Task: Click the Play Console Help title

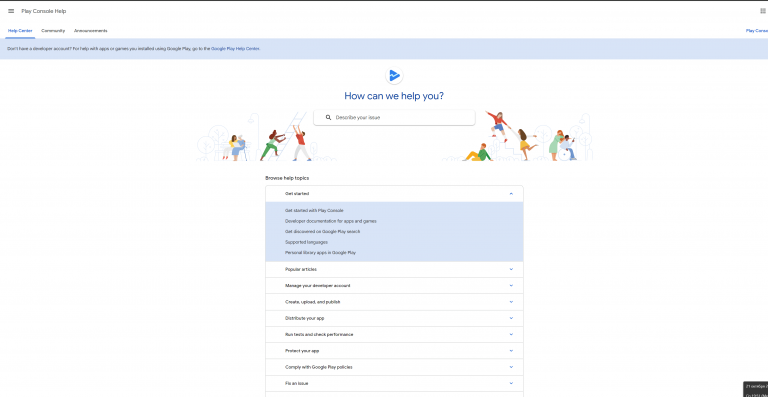Action: click(x=44, y=11)
